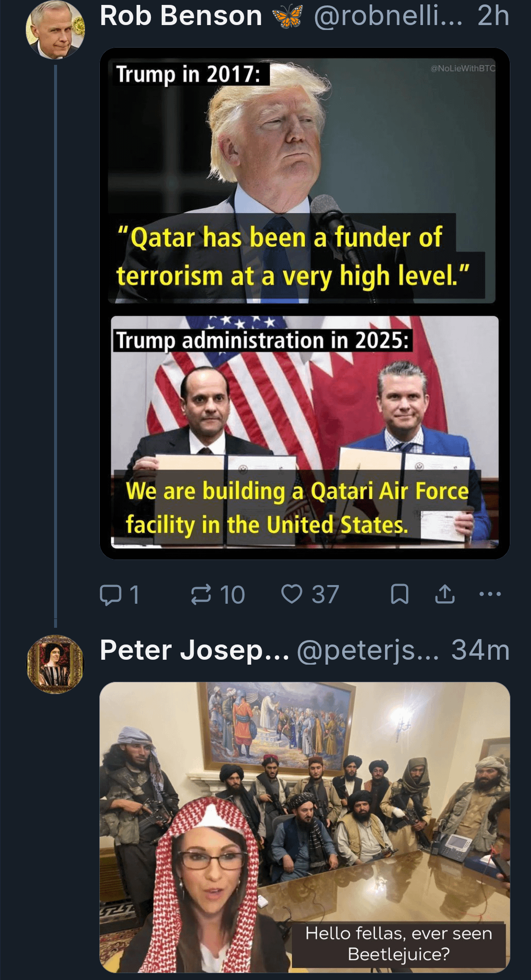This screenshot has width=531, height=980.
Task: Open the share sheet icon
Action: [x=445, y=594]
